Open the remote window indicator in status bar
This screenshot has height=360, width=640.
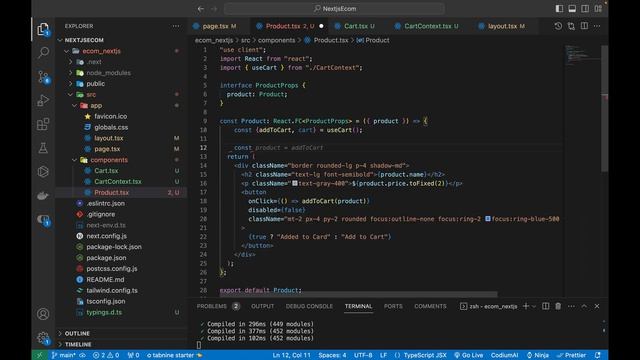coord(40,355)
